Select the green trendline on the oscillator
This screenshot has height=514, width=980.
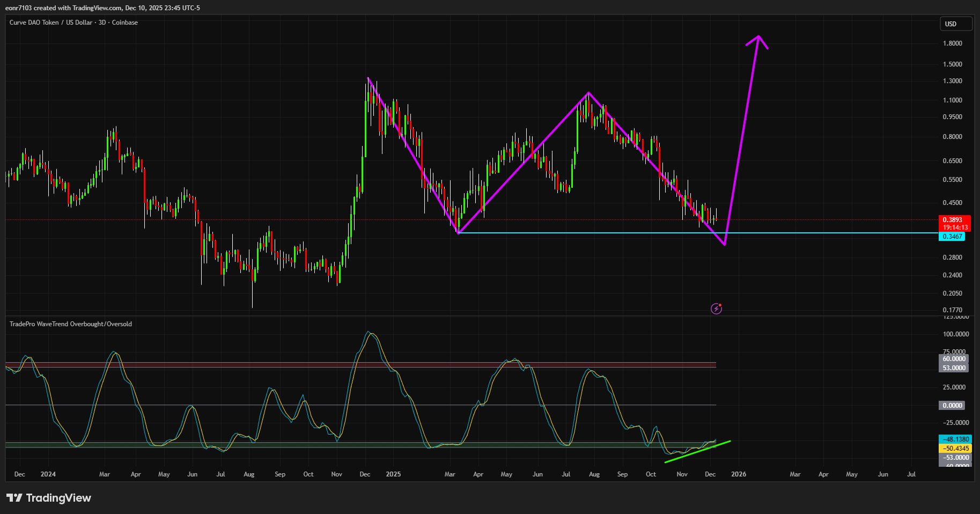click(697, 452)
